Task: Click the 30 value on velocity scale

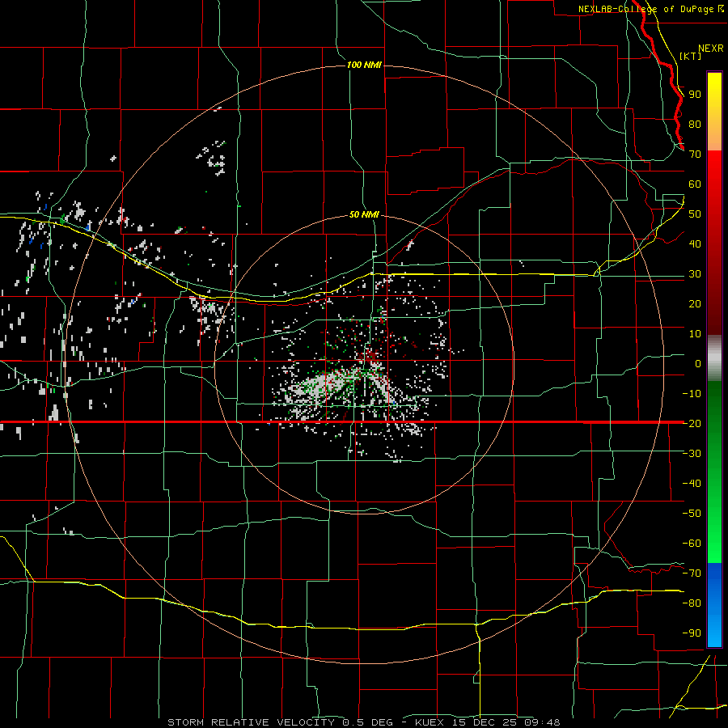Action: coord(695,274)
